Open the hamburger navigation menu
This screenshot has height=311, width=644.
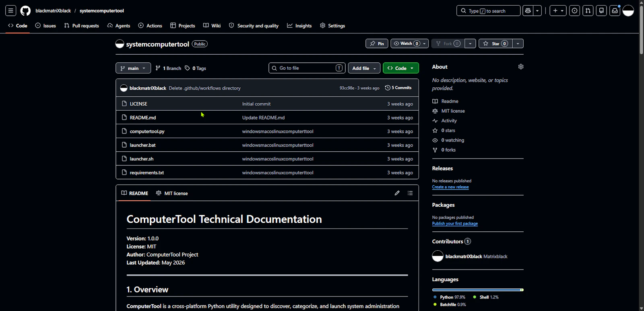tap(11, 11)
